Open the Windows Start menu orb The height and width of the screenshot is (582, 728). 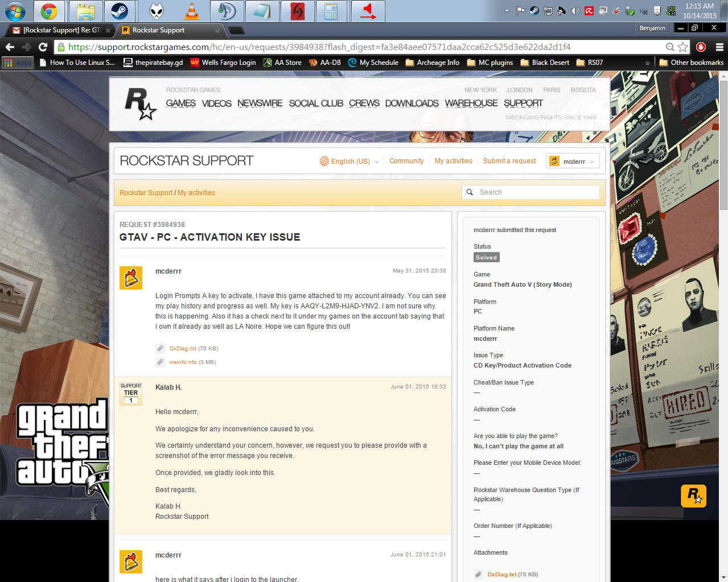tap(15, 11)
